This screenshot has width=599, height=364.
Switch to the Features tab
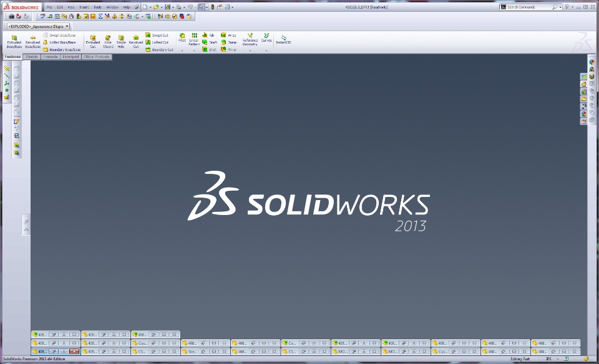pyautogui.click(x=12, y=57)
